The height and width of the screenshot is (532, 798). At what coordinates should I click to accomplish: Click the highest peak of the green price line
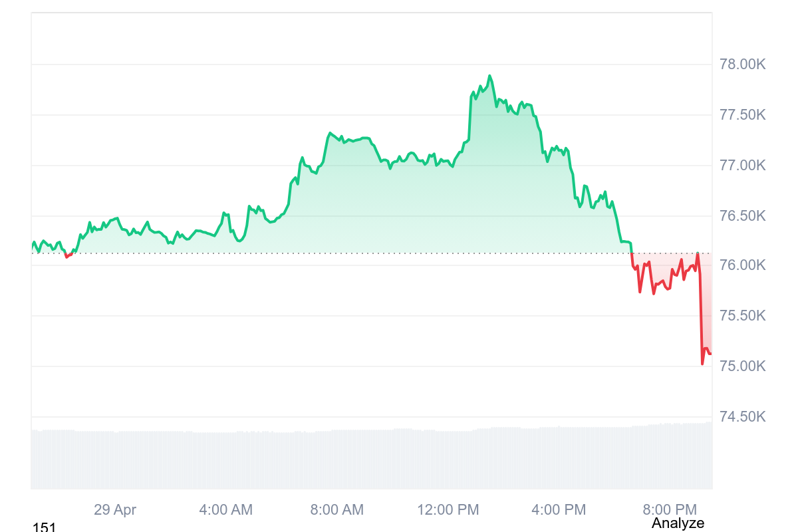pyautogui.click(x=489, y=76)
